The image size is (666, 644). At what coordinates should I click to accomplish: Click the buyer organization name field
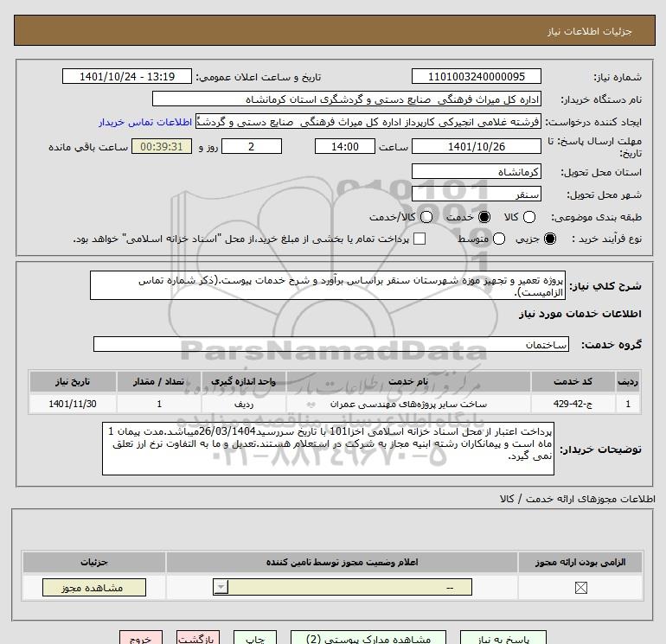click(347, 99)
